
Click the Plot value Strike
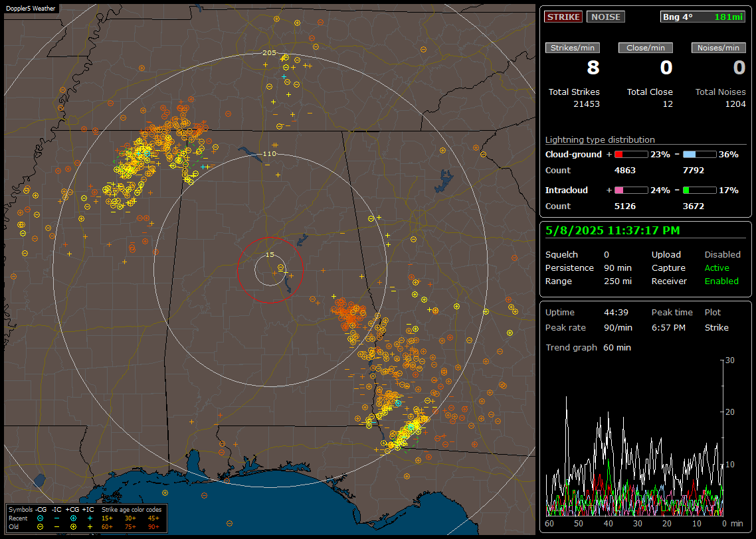(x=716, y=327)
